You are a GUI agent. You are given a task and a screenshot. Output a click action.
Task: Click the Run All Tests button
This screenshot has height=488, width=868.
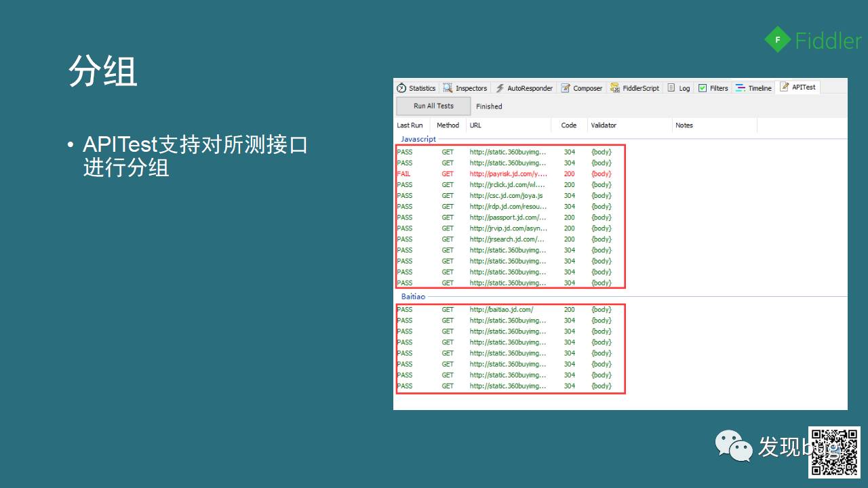tap(434, 106)
